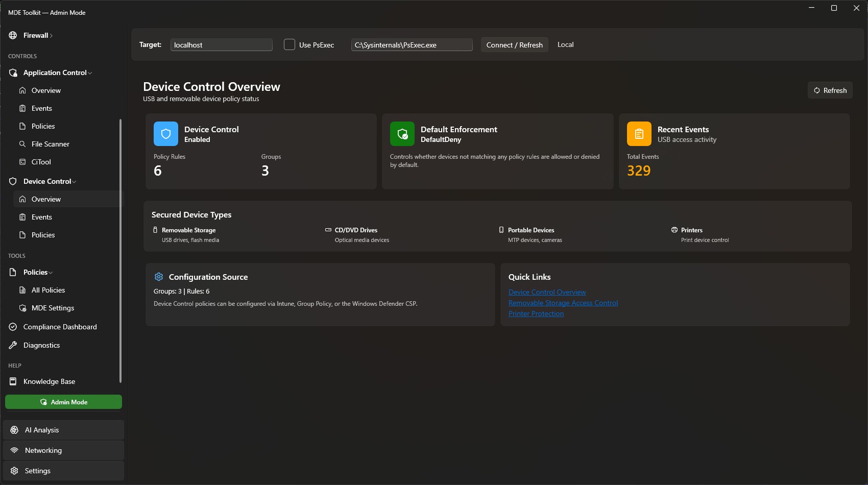The width and height of the screenshot is (868, 485).
Task: Click the Diagnostics wrench icon
Action: (x=13, y=345)
